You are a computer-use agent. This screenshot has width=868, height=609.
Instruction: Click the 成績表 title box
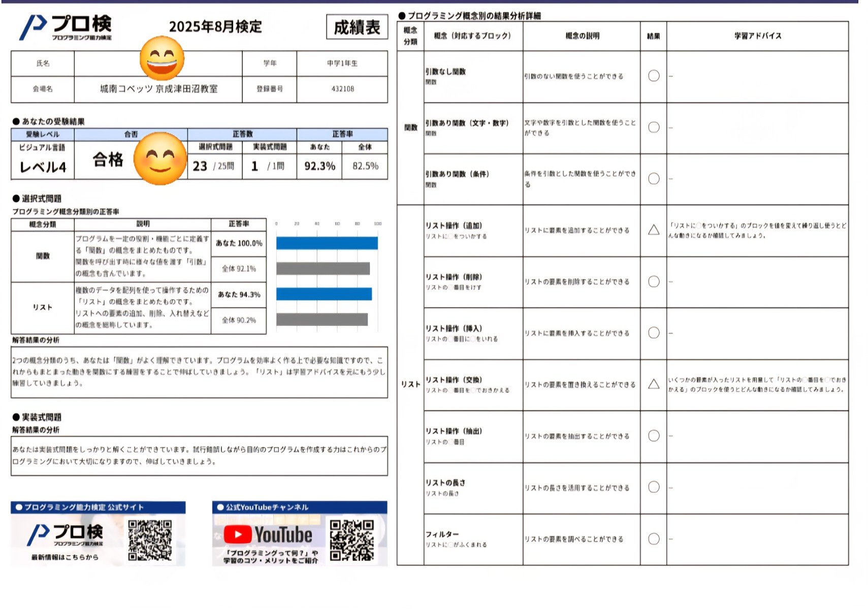[357, 27]
